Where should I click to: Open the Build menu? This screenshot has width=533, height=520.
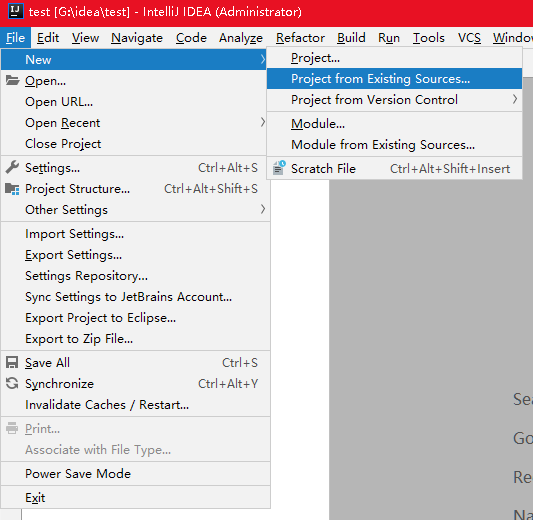coord(351,38)
